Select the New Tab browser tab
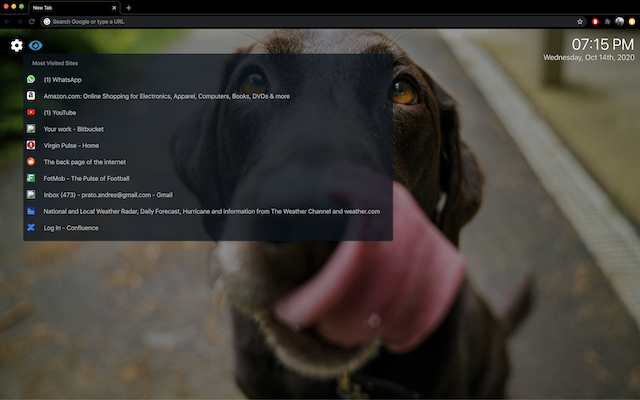The image size is (640, 400). click(x=73, y=8)
